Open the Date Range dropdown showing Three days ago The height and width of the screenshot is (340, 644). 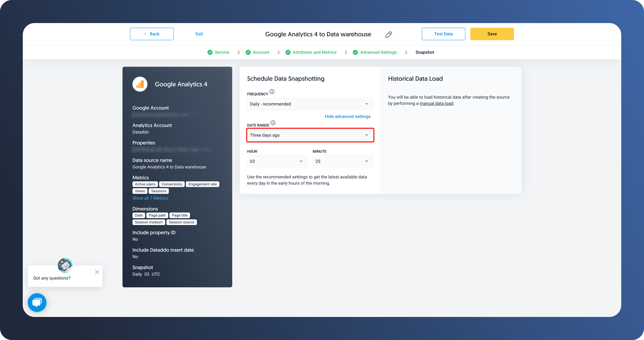[x=310, y=135]
